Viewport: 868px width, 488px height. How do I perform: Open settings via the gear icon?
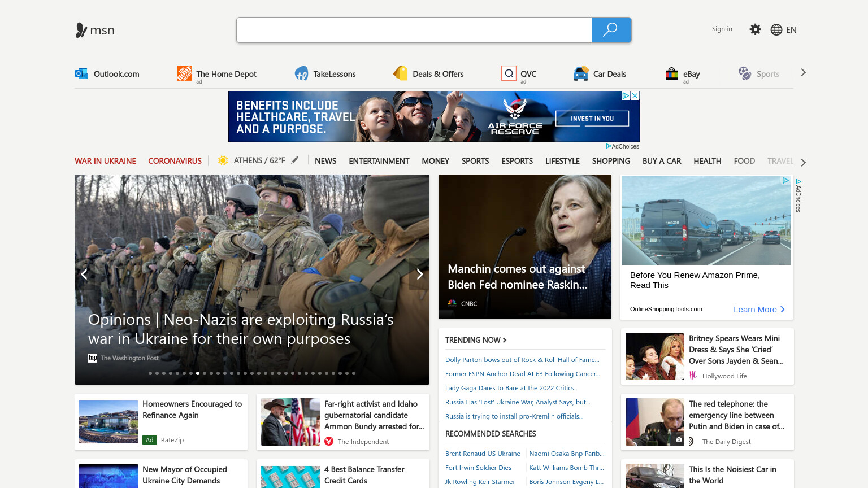(x=755, y=29)
